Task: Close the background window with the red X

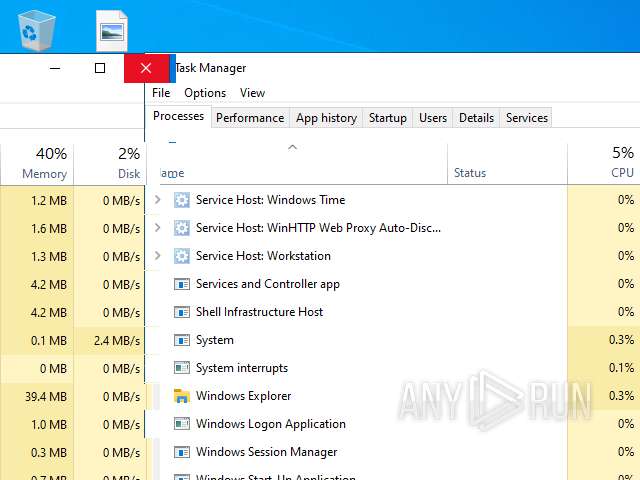Action: click(x=146, y=68)
